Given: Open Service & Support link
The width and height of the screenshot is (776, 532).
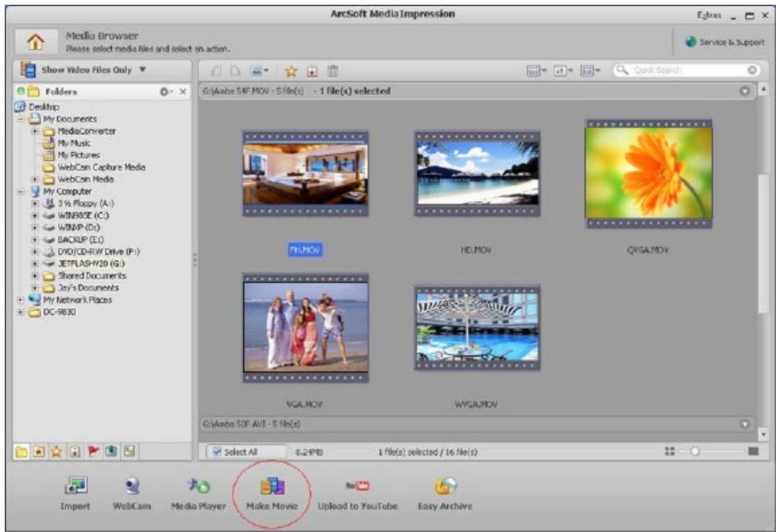Looking at the screenshot, I should tap(724, 42).
